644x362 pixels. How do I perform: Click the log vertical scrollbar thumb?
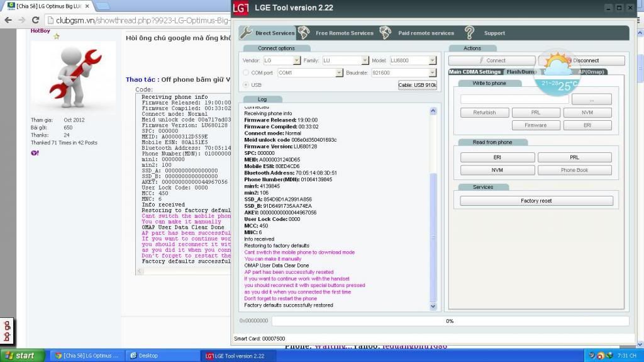click(x=433, y=237)
